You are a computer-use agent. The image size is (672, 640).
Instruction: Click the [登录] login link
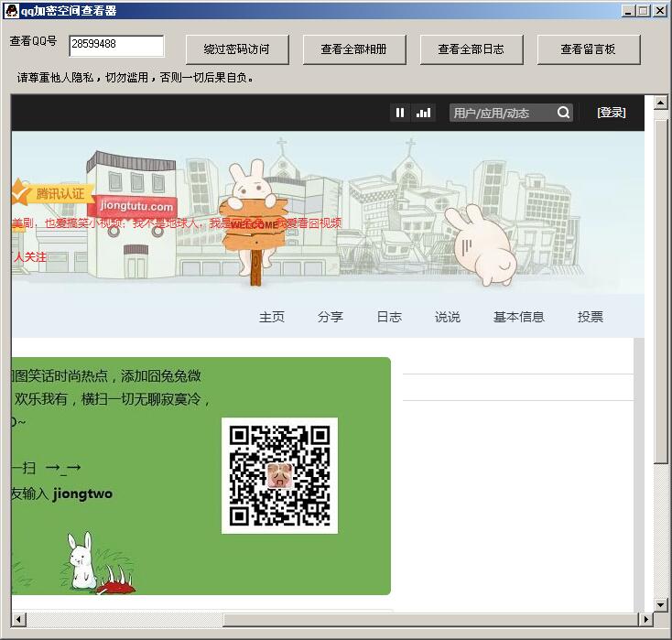(x=612, y=113)
